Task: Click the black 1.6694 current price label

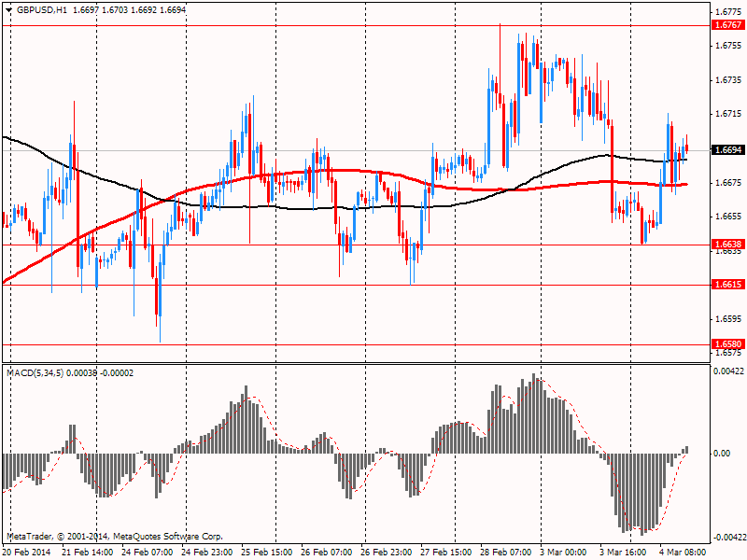Action: tap(727, 150)
